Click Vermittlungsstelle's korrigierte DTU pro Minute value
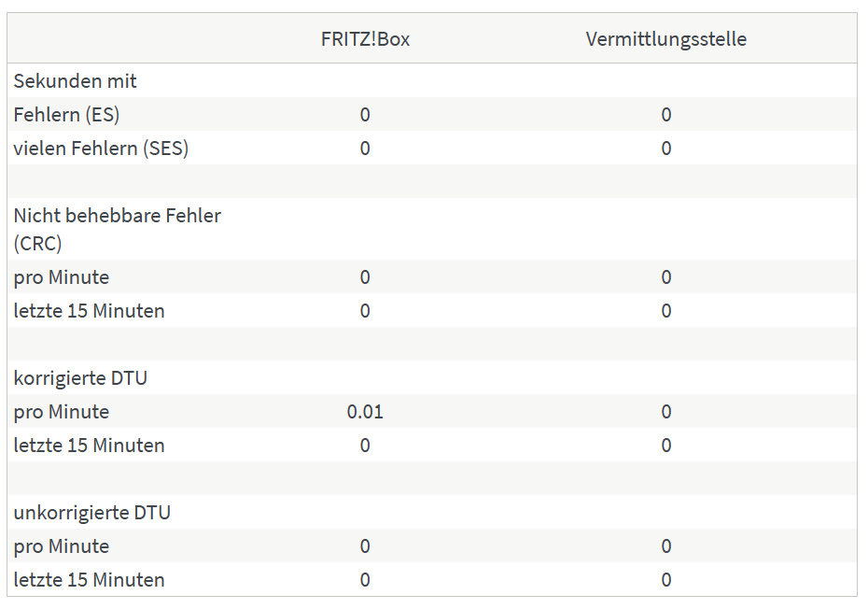 (x=665, y=412)
